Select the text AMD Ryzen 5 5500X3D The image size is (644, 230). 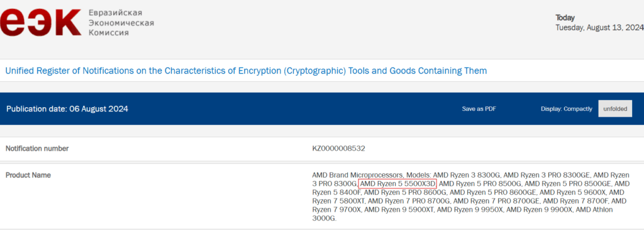[397, 183]
